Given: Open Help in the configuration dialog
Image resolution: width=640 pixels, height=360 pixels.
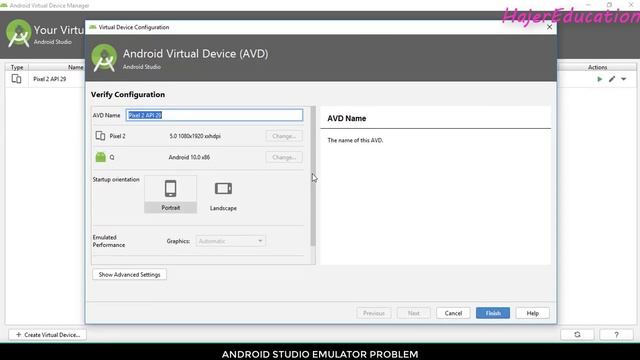Looking at the screenshot, I should point(532,313).
